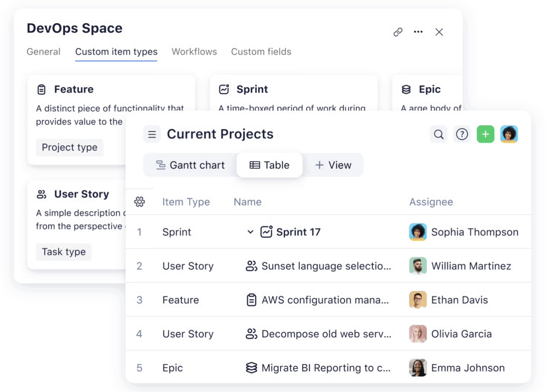Collapse the Sprint 17 row chevron
548x392 pixels.
(251, 232)
